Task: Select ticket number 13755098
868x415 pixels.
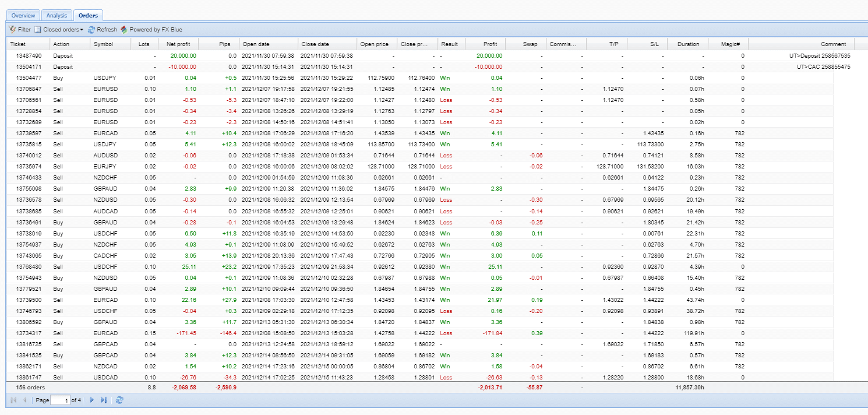Action: click(28, 189)
